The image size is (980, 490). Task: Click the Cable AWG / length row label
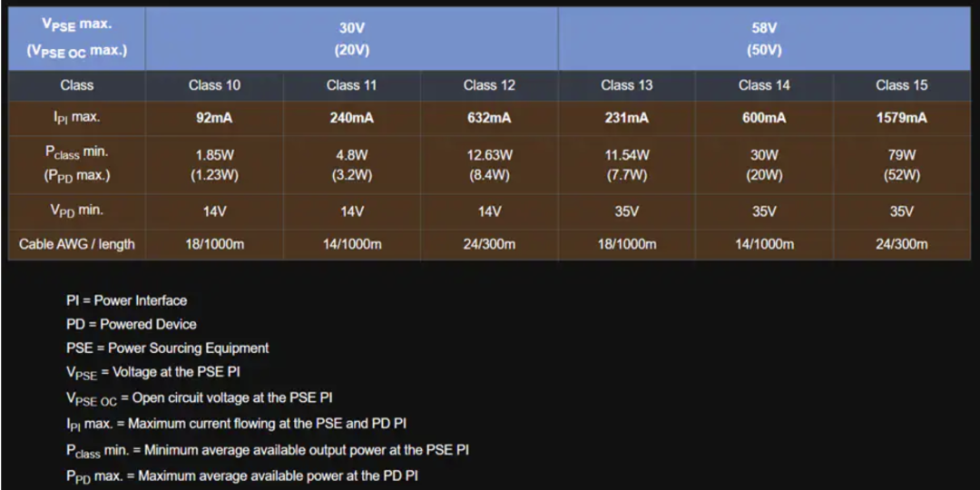pyautogui.click(x=77, y=244)
